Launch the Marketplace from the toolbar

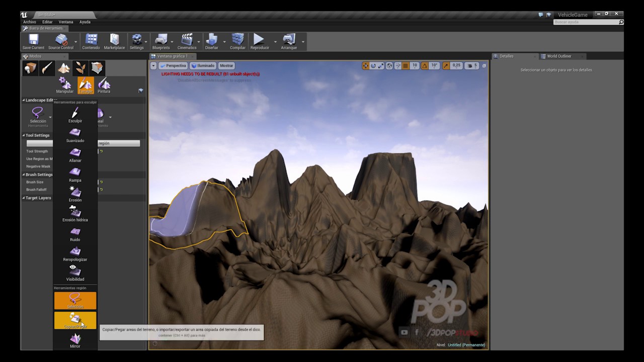114,42
